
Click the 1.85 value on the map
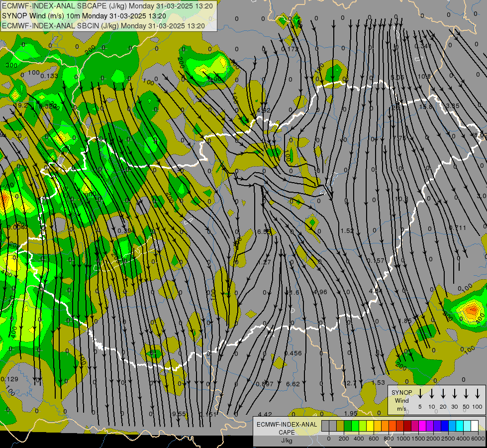click(405, 321)
